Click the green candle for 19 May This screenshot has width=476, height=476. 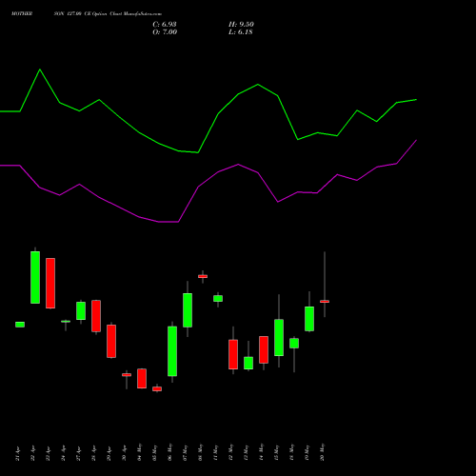pos(309,319)
